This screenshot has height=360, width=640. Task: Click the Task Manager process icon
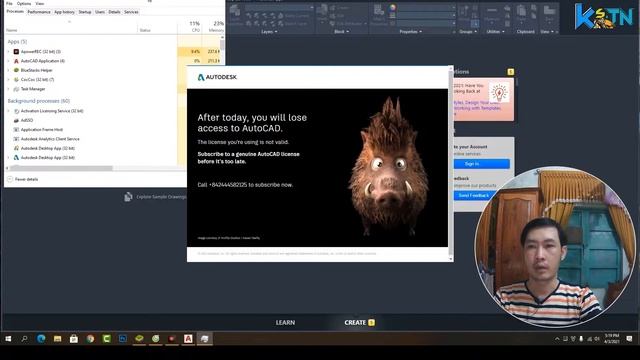(x=16, y=89)
